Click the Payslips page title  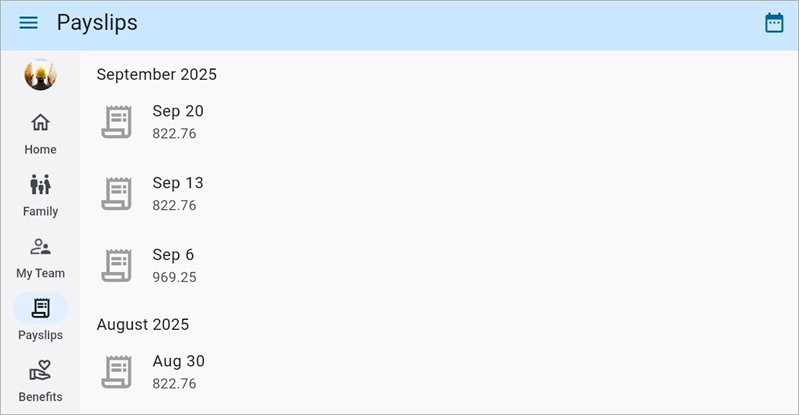pyautogui.click(x=97, y=23)
